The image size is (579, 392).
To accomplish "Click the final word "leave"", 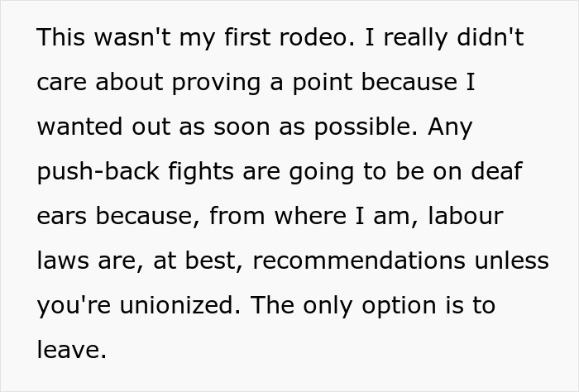I will click(70, 351).
